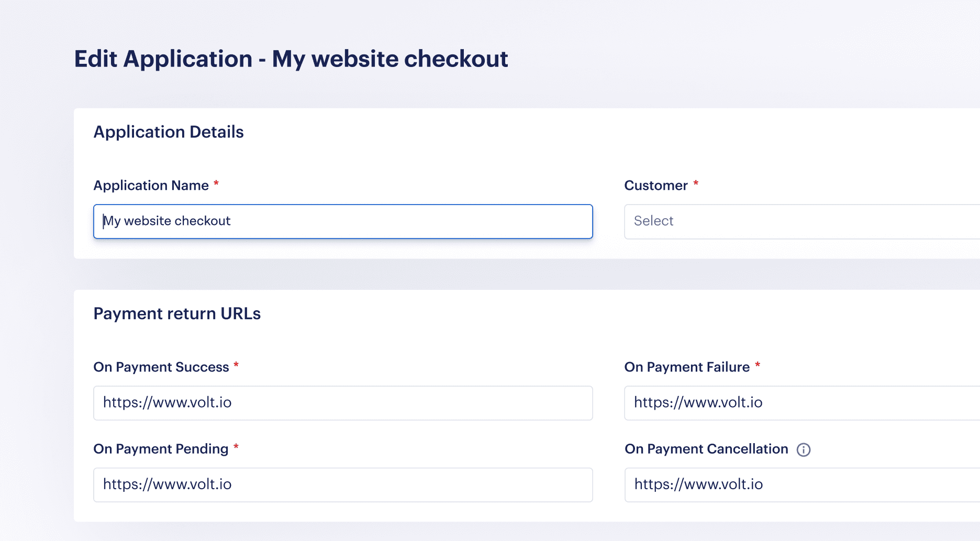Click the On Payment Pending label

pyautogui.click(x=159, y=448)
